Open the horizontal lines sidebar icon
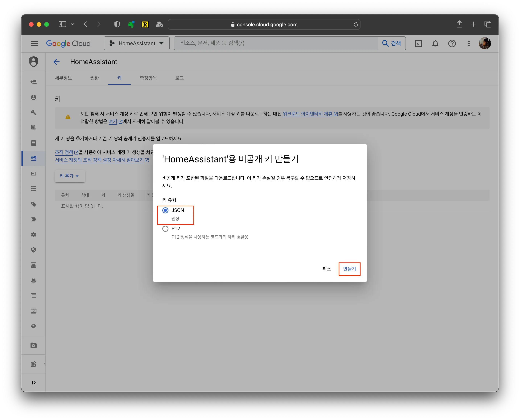Screen dimensions: 520x420 34,296
